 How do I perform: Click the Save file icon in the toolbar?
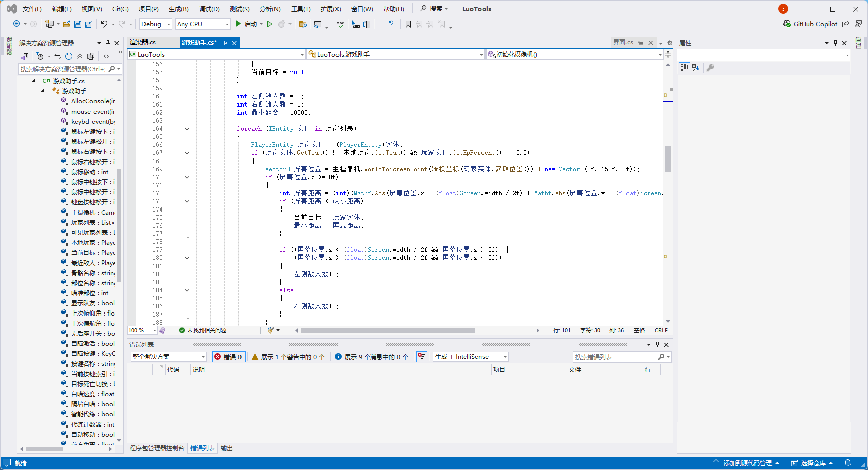tap(77, 24)
